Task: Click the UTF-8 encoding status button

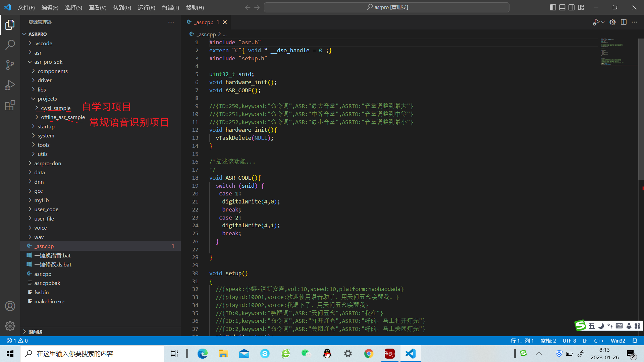Action: point(569,341)
